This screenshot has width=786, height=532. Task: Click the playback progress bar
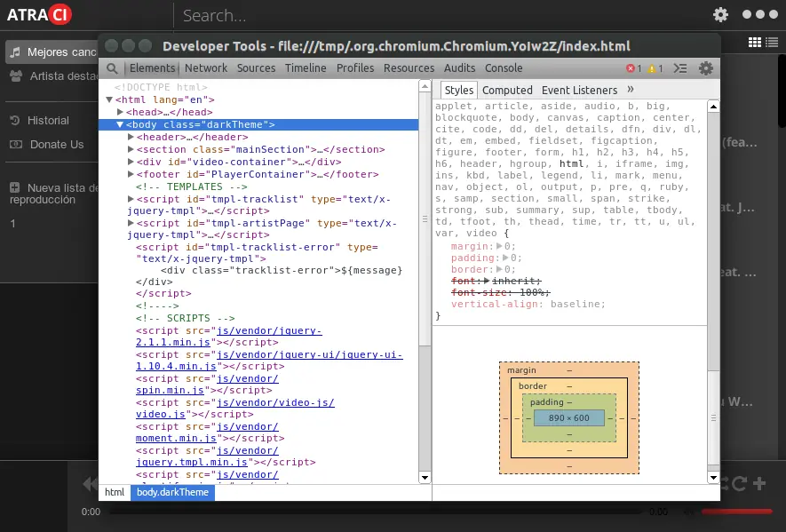pos(376,512)
